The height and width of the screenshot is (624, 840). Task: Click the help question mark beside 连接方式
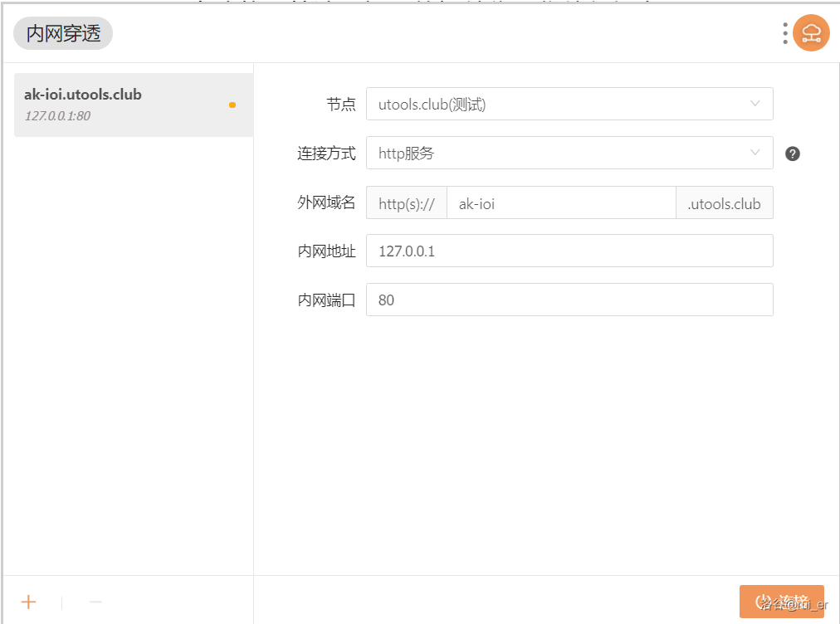click(793, 154)
